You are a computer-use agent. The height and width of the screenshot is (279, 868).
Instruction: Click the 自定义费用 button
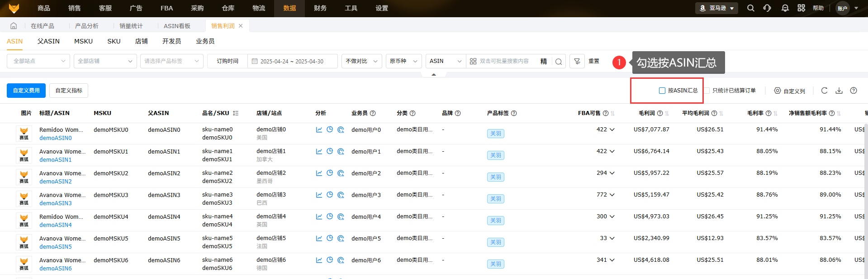[26, 91]
